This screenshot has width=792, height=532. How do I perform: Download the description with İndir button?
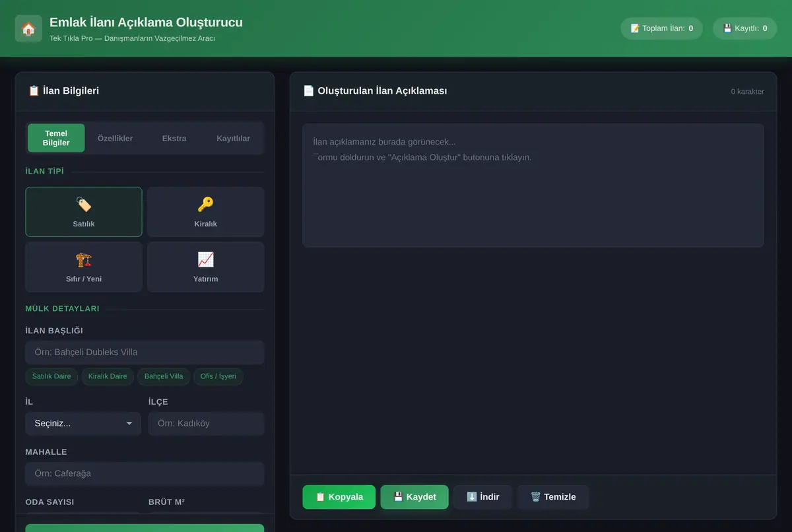482,497
